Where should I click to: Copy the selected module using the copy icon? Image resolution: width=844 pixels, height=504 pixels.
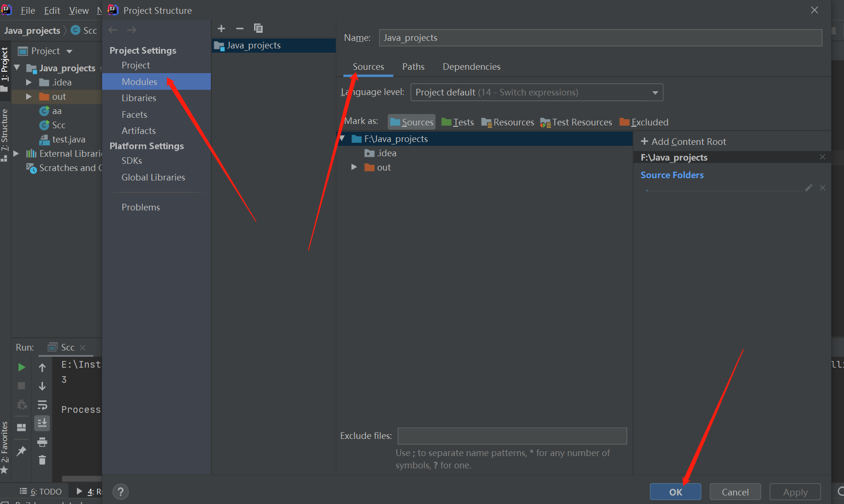(258, 29)
